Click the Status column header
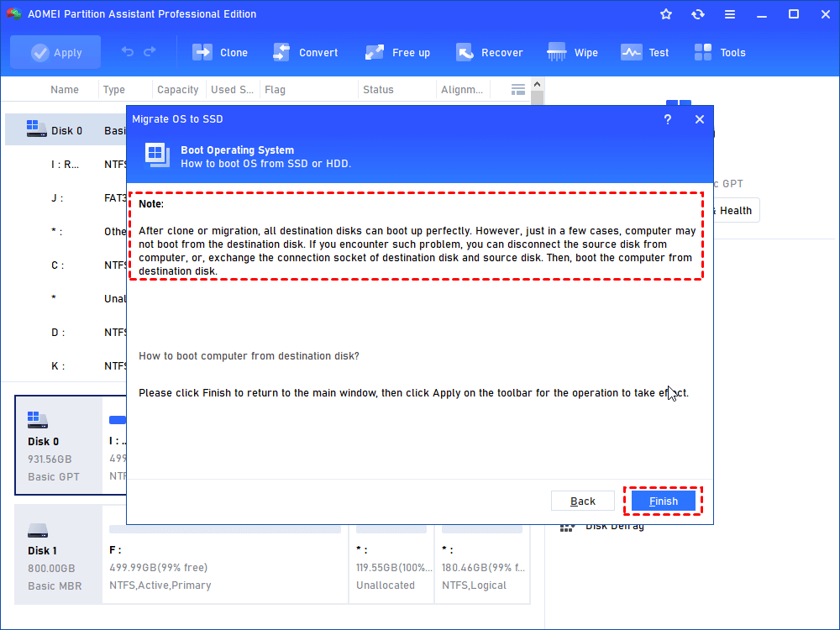 coord(378,90)
